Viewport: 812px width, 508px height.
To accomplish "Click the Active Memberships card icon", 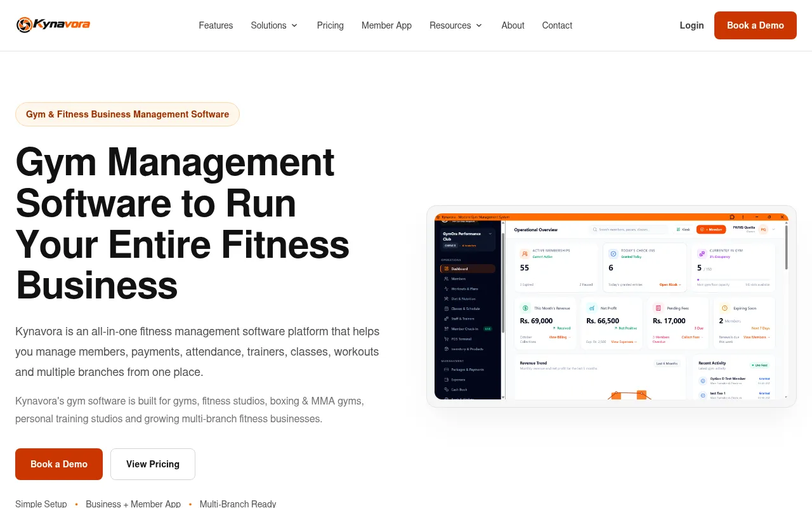I will 525,253.
